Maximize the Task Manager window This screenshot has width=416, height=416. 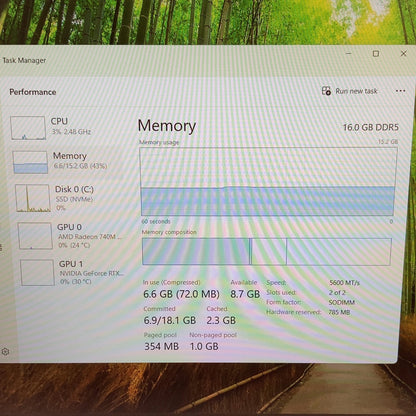[376, 54]
